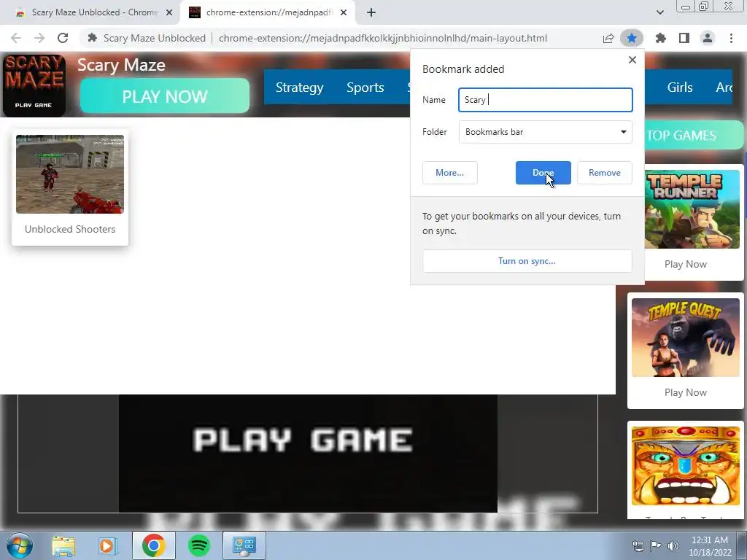Click the Scary Maze logo image

34,85
